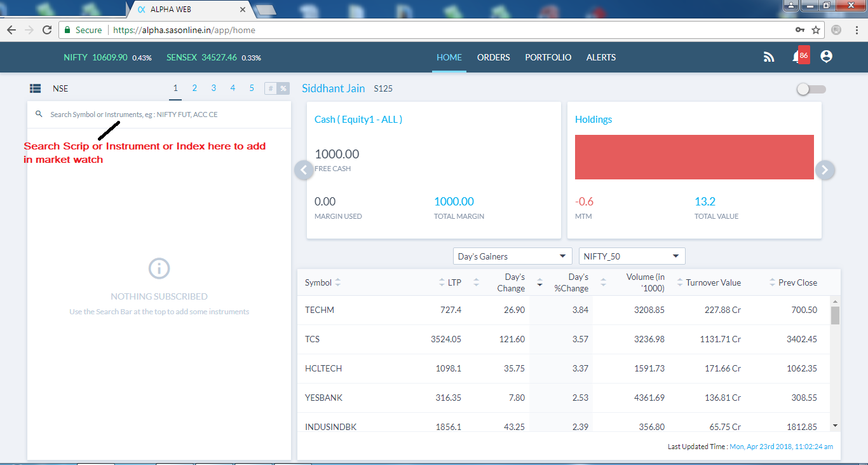Click browser forward arrow

tap(29, 30)
